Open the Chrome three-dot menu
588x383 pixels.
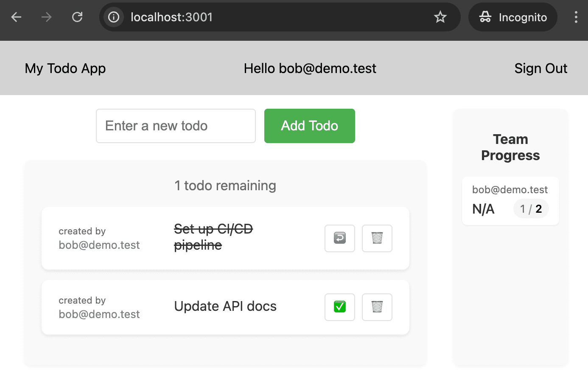(576, 17)
